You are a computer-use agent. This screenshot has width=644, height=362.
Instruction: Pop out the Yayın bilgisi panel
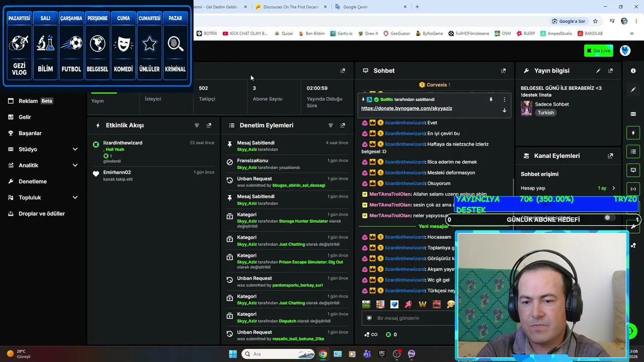(610, 71)
